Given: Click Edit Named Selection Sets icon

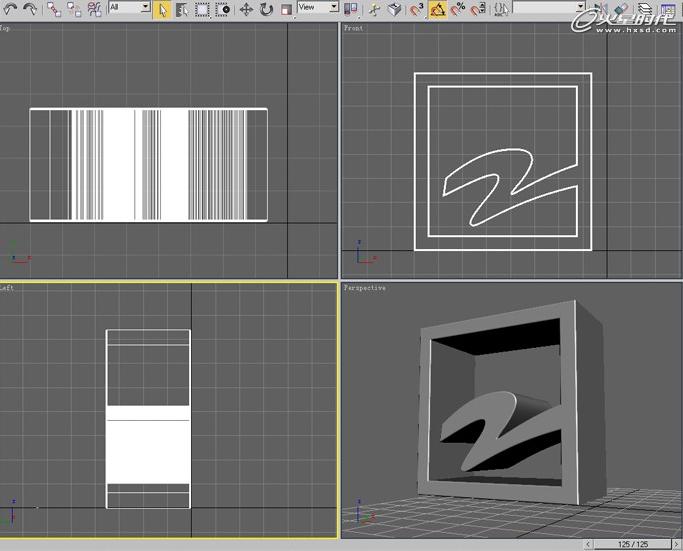Looking at the screenshot, I should point(501,10).
